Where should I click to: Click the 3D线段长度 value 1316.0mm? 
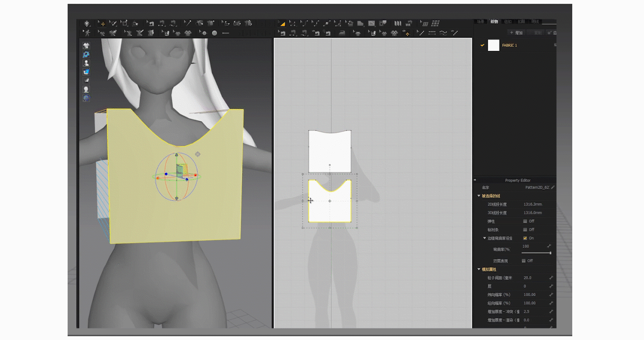pos(533,213)
